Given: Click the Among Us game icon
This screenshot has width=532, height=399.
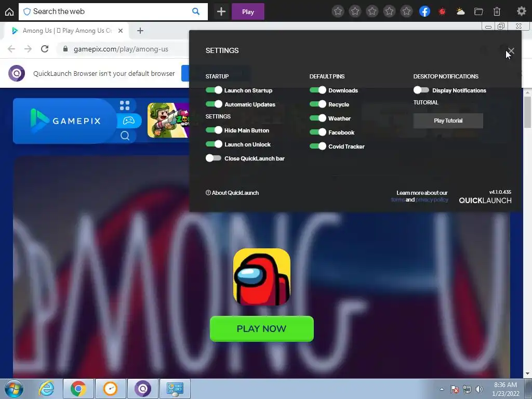Looking at the screenshot, I should tap(262, 276).
